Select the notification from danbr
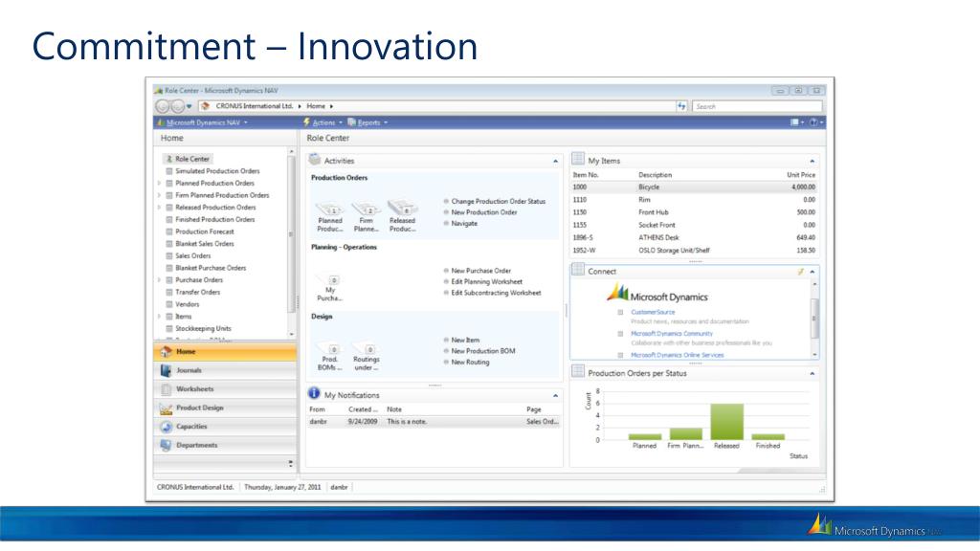The image size is (980, 551). [x=434, y=422]
